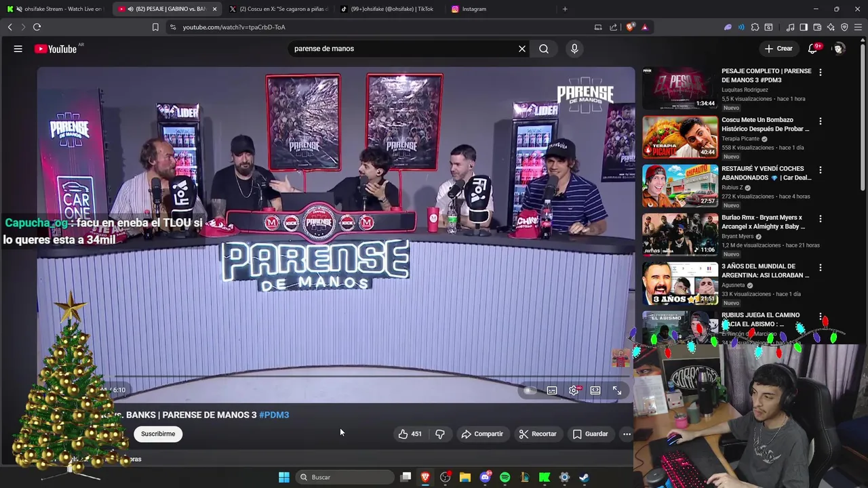Open OBS Studio from the taskbar
Screen dimensions: 868x488
pyautogui.click(x=446, y=477)
